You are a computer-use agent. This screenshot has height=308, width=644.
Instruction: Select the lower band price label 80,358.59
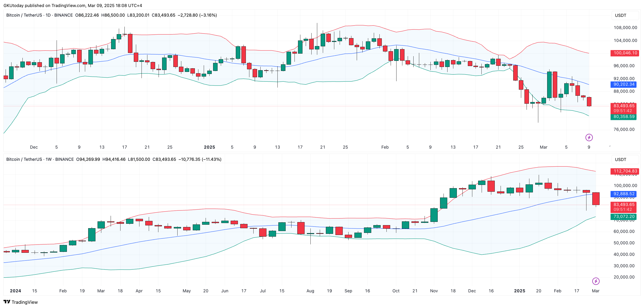623,117
